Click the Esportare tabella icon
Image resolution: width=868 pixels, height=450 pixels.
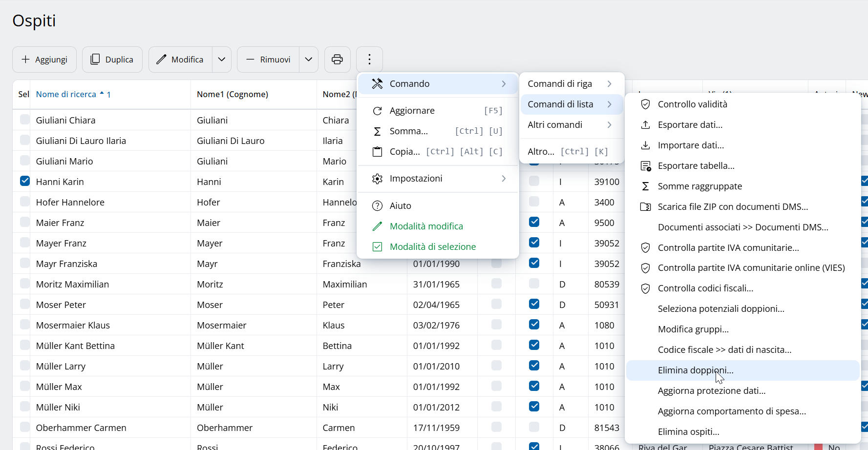[x=646, y=166]
